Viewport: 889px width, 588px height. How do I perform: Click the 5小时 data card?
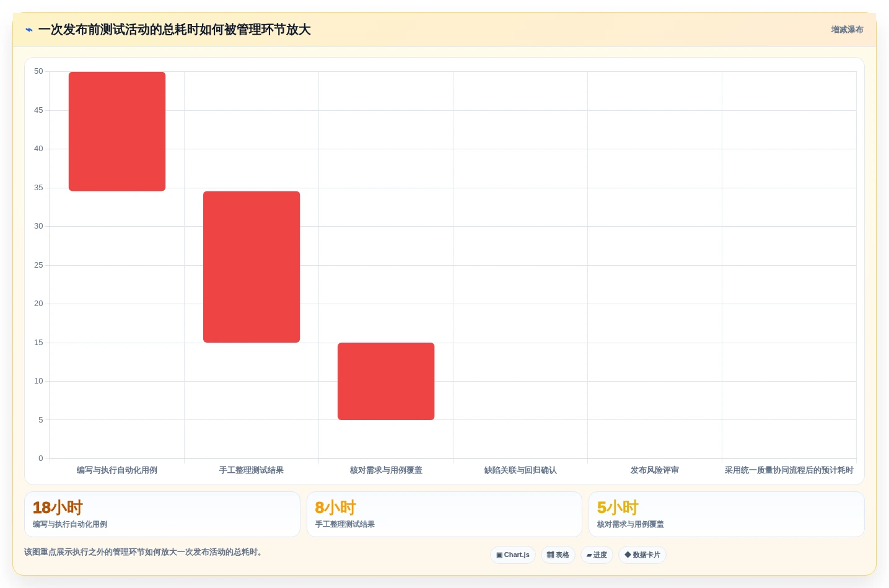726,514
